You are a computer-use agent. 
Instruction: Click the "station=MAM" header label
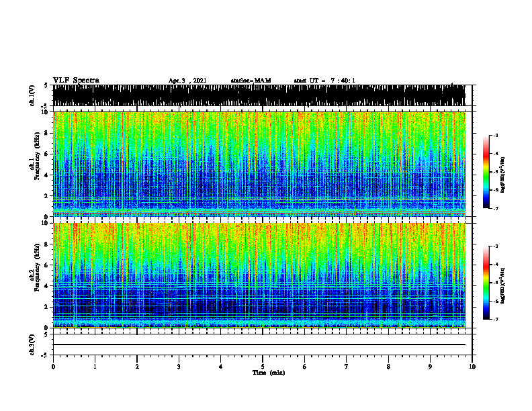251,81
